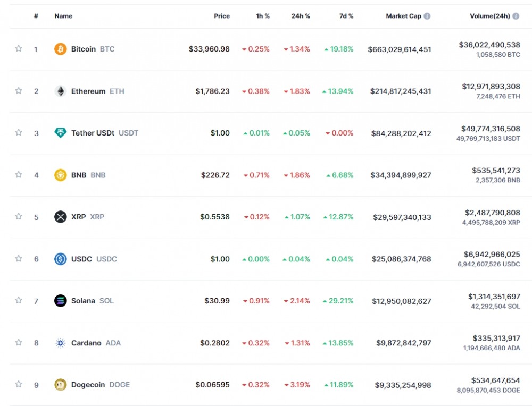This screenshot has width=532, height=406.
Task: Sort table by 7d % column
Action: 346,16
